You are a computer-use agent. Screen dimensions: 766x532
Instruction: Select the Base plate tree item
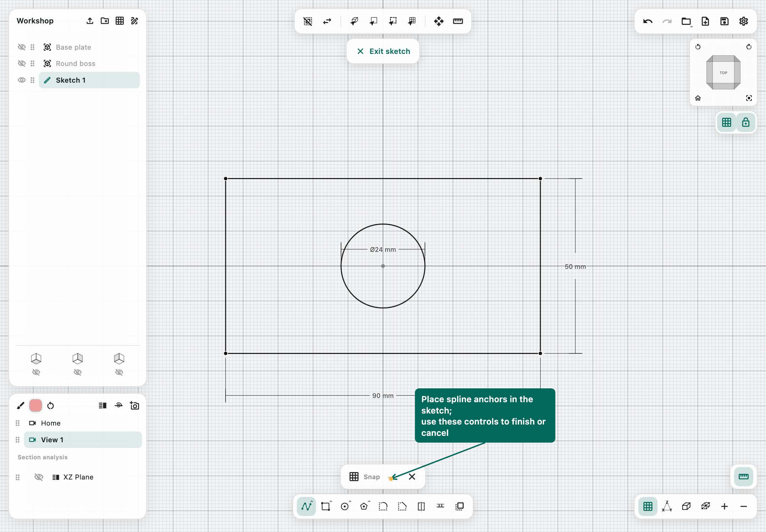[89, 47]
